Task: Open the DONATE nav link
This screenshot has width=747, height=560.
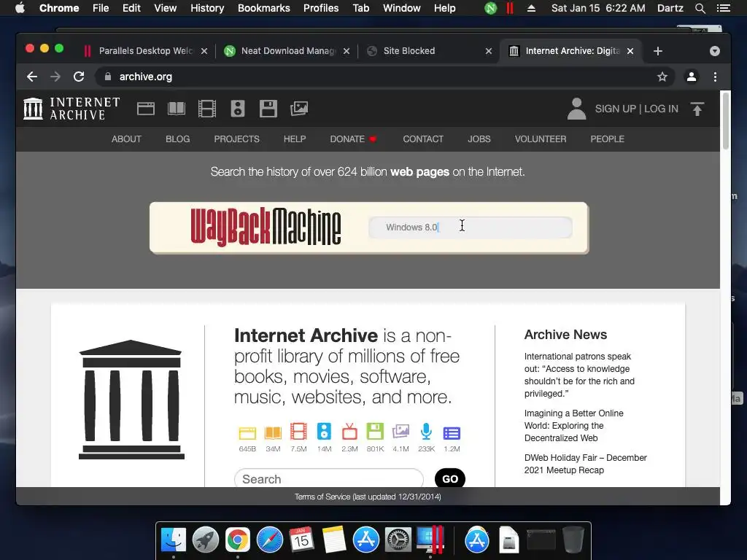Action: (353, 139)
